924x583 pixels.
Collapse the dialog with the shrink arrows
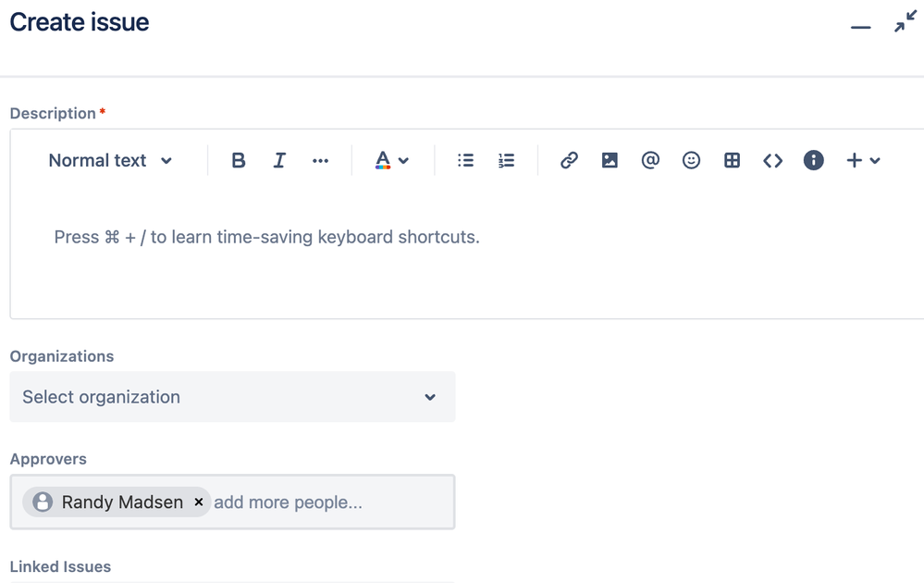click(x=904, y=21)
